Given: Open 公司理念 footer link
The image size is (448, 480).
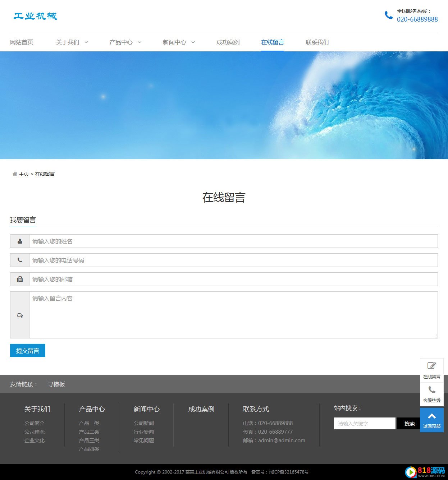Looking at the screenshot, I should point(35,432).
